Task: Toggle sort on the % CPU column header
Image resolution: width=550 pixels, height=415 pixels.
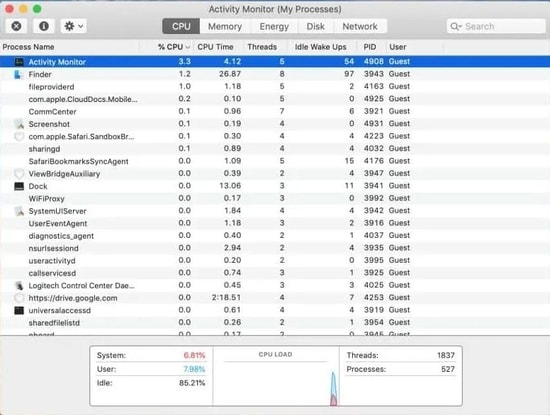Action: (x=174, y=47)
